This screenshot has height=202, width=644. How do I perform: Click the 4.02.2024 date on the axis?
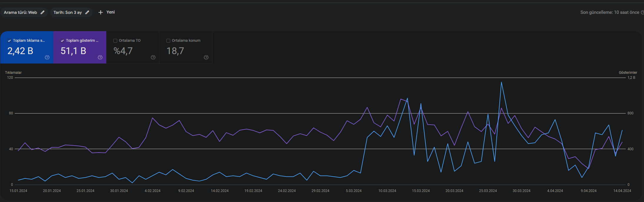(x=153, y=191)
